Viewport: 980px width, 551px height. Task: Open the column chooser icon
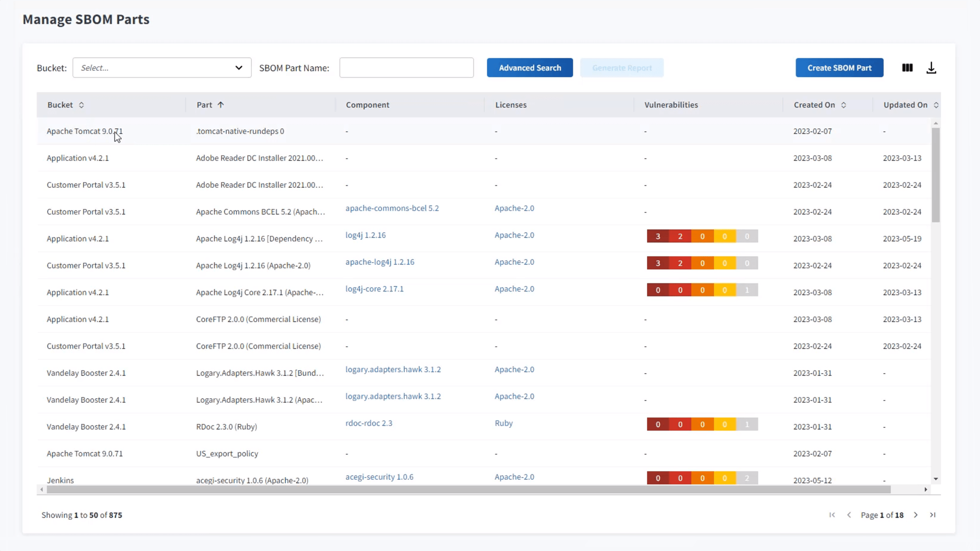click(x=907, y=68)
